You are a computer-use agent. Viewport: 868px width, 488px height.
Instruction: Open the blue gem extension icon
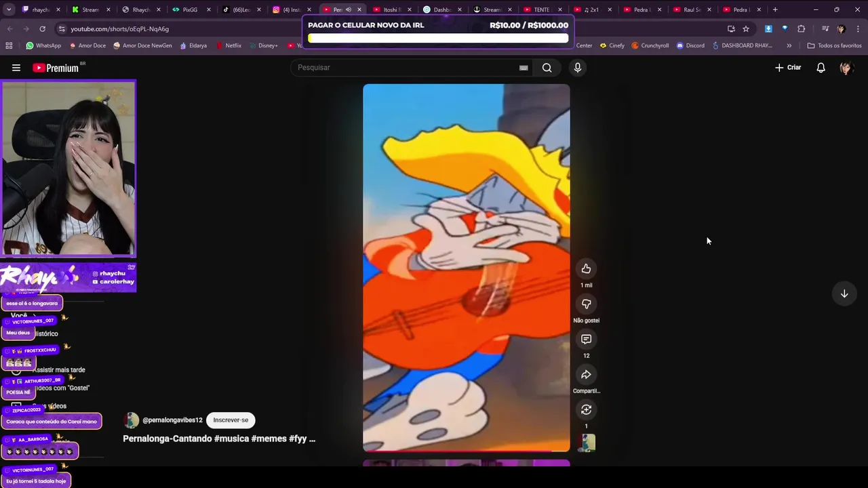785,29
